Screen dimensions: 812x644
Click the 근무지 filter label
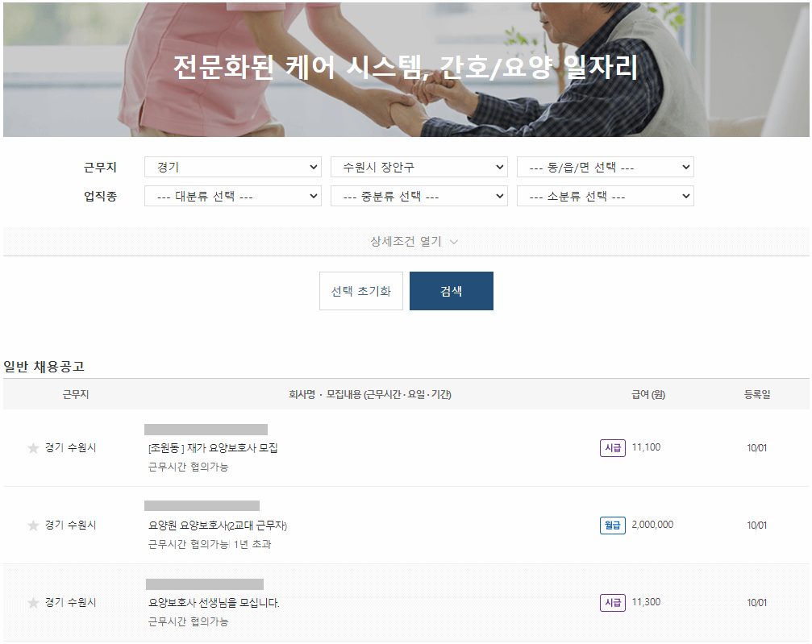(101, 167)
